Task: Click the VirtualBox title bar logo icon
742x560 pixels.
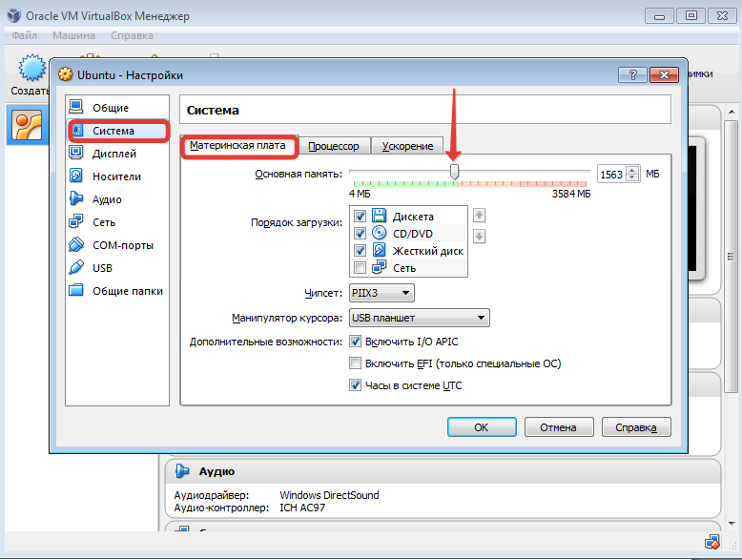Action: click(14, 15)
